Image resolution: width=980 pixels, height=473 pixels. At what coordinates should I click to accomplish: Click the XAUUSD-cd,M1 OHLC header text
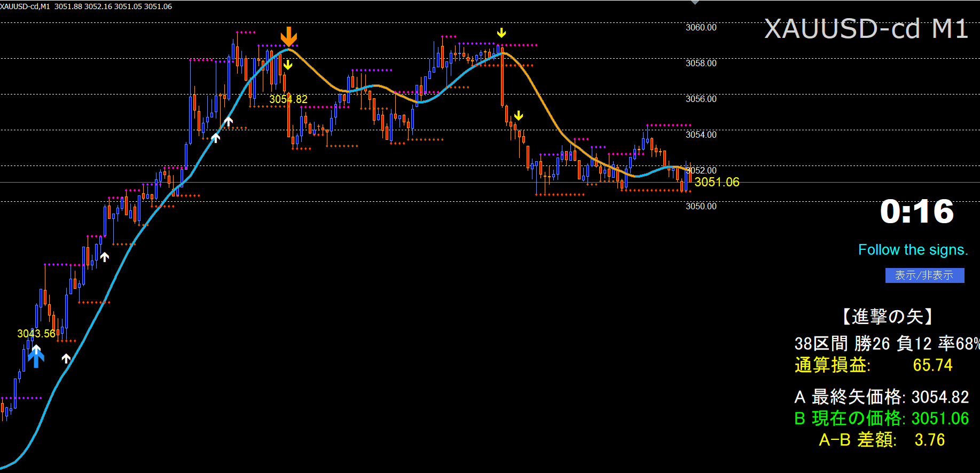(x=86, y=6)
